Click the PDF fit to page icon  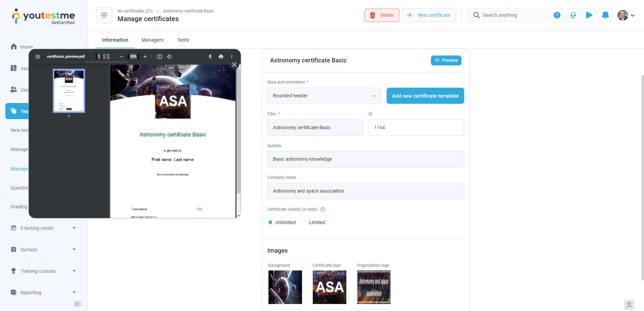[x=160, y=57]
